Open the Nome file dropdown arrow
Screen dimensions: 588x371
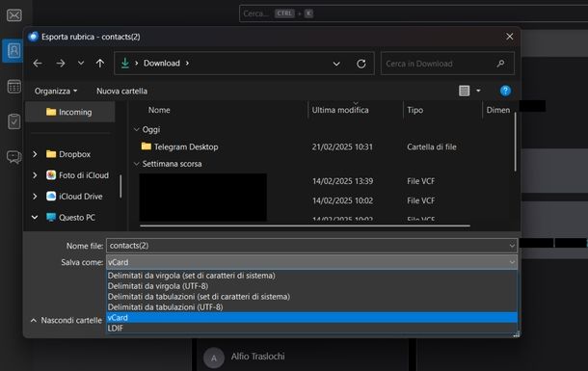pyautogui.click(x=512, y=246)
